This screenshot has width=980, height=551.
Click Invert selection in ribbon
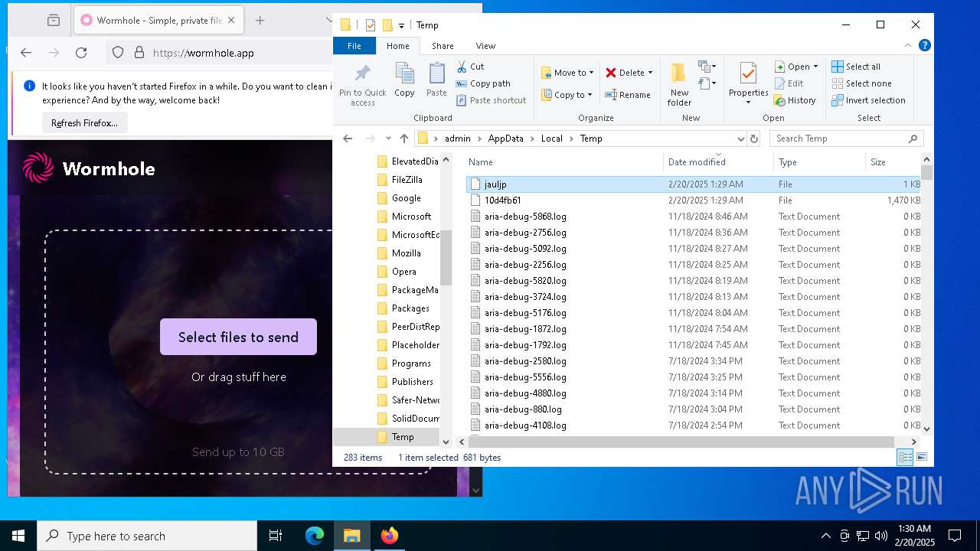[868, 100]
